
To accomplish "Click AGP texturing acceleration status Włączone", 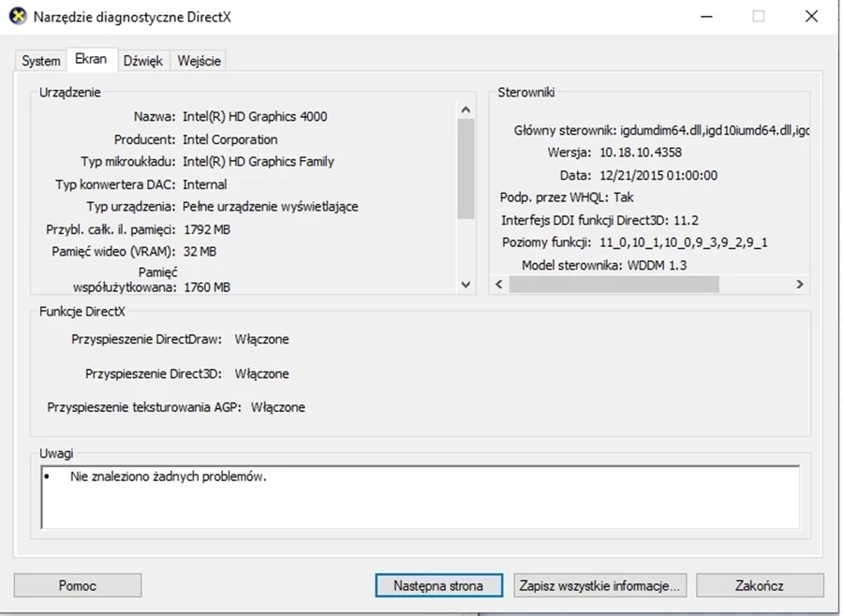I will (x=278, y=407).
